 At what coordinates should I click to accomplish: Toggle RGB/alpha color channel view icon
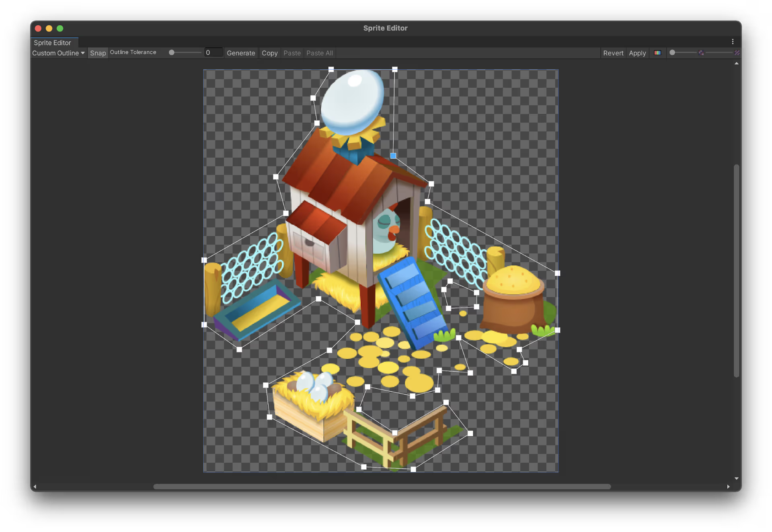pyautogui.click(x=657, y=53)
